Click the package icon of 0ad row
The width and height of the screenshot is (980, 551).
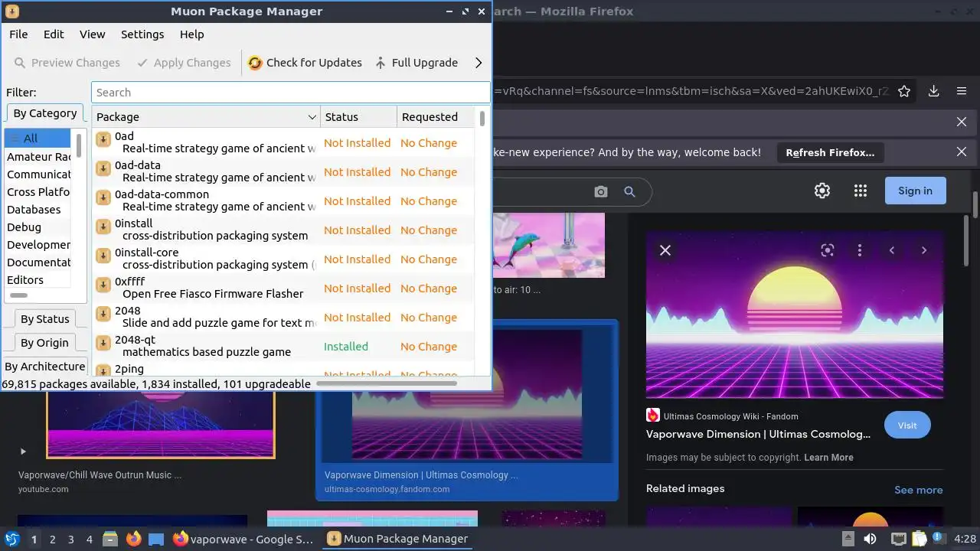(x=103, y=139)
